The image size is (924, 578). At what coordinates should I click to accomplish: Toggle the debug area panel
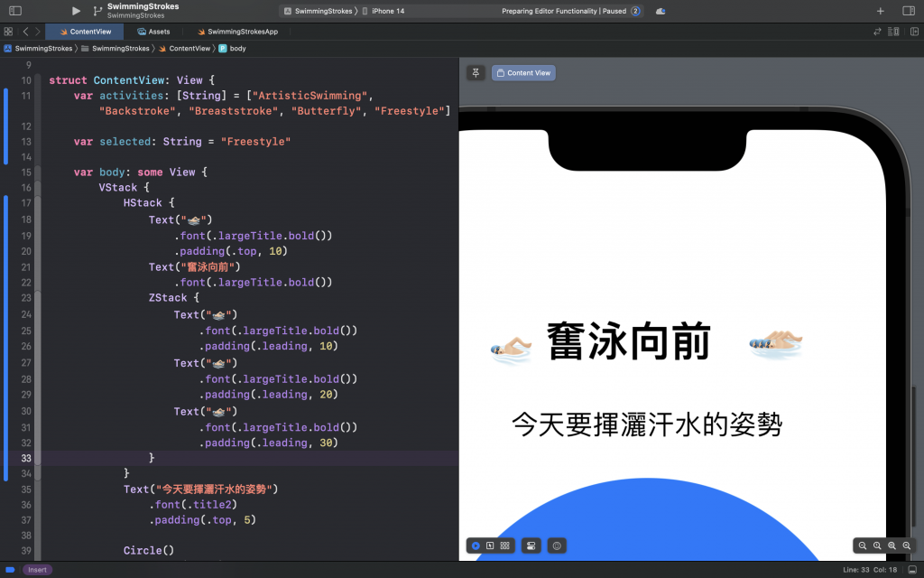pos(912,570)
